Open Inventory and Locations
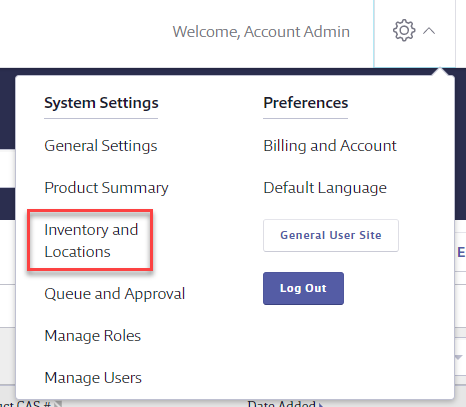The height and width of the screenshot is (407, 466). 91,240
